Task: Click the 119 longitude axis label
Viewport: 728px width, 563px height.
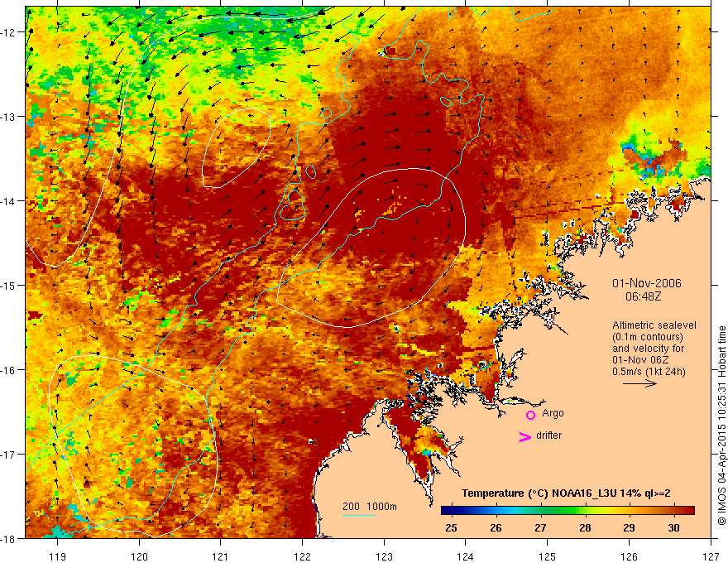Action: tap(58, 556)
